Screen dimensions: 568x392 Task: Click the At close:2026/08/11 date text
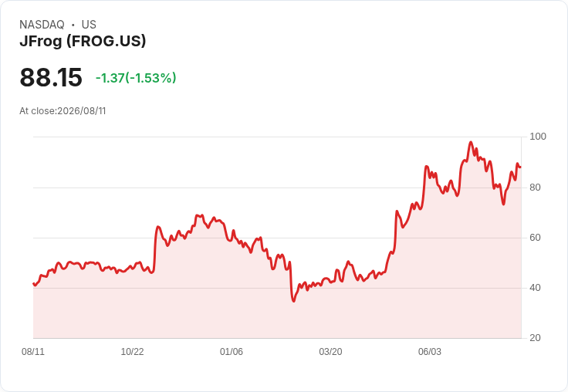click(63, 111)
